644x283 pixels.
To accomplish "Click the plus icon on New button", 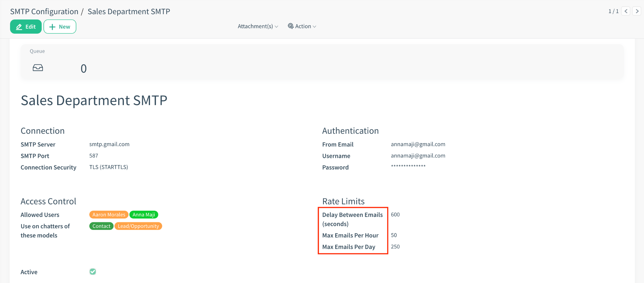I will tap(53, 27).
